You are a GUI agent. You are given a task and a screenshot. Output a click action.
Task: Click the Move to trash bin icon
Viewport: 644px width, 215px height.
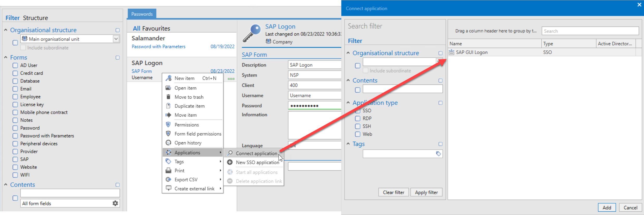(x=169, y=97)
